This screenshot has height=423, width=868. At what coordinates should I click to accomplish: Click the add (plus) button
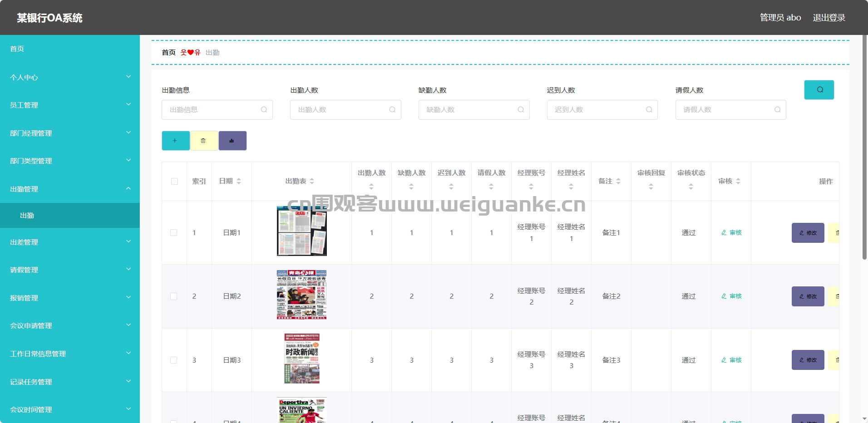176,141
